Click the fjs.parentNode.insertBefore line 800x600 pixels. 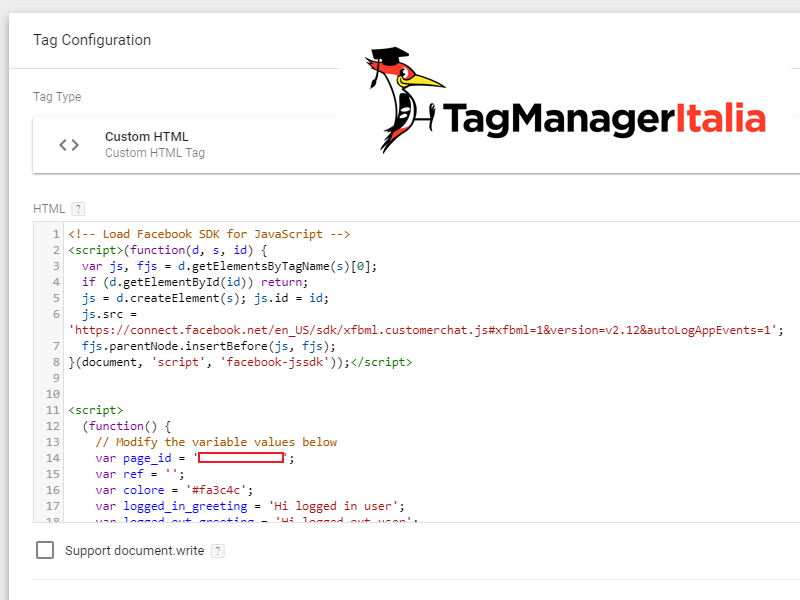[209, 346]
